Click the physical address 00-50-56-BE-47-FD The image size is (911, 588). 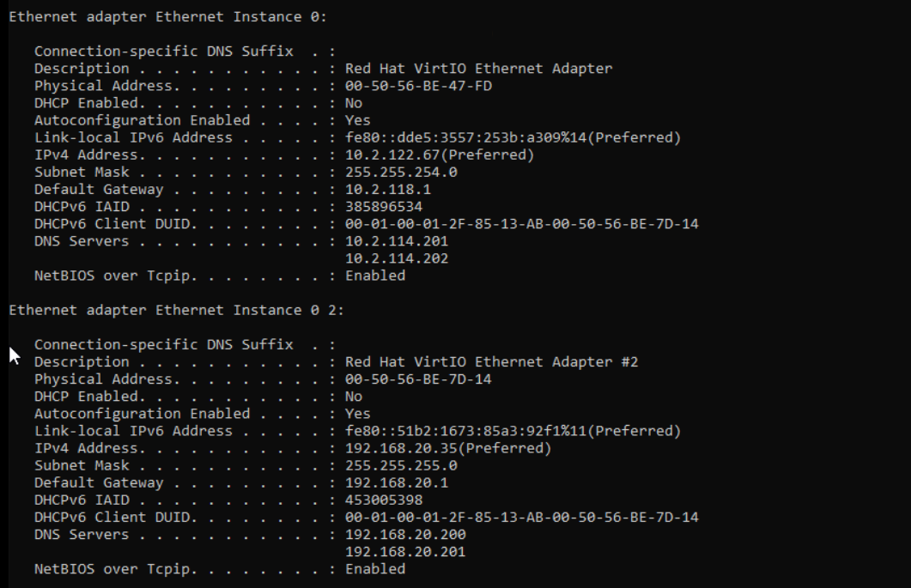tap(418, 86)
